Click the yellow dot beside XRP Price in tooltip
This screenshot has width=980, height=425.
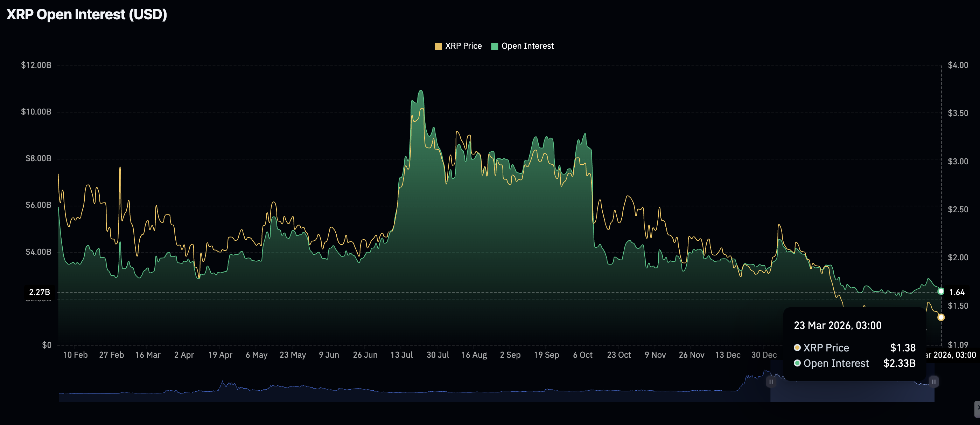tap(797, 348)
